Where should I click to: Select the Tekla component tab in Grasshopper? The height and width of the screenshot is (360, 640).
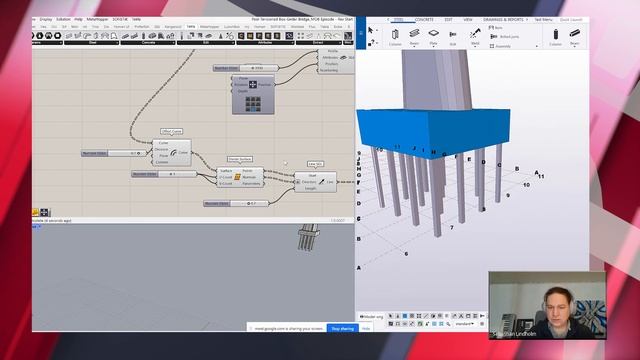(191, 27)
